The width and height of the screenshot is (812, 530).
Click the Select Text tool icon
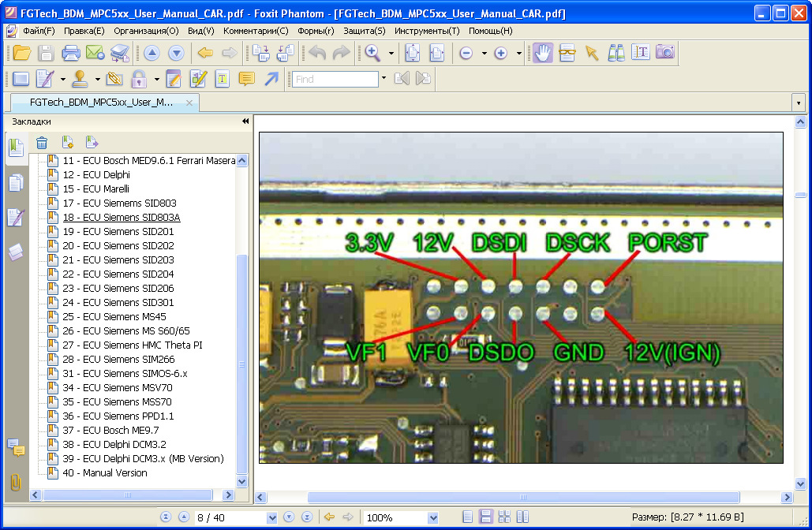point(641,53)
